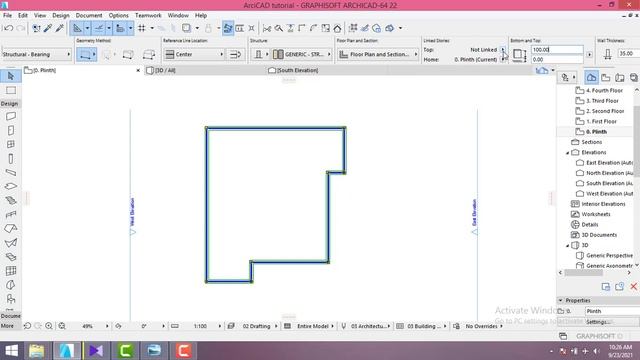Open the GENERIC - STR... structure dropdown
The width and height of the screenshot is (640, 360).
pyautogui.click(x=302, y=54)
